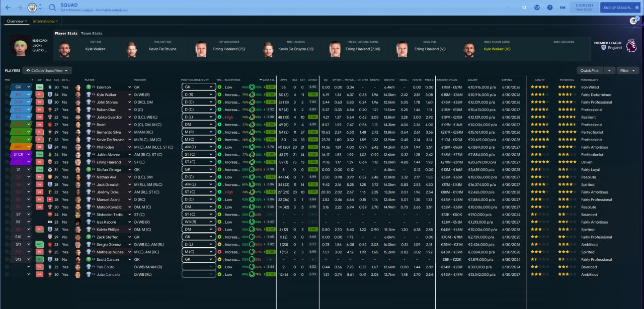
Task: Toggle selection circle for João Cancelo row
Action: point(7,275)
